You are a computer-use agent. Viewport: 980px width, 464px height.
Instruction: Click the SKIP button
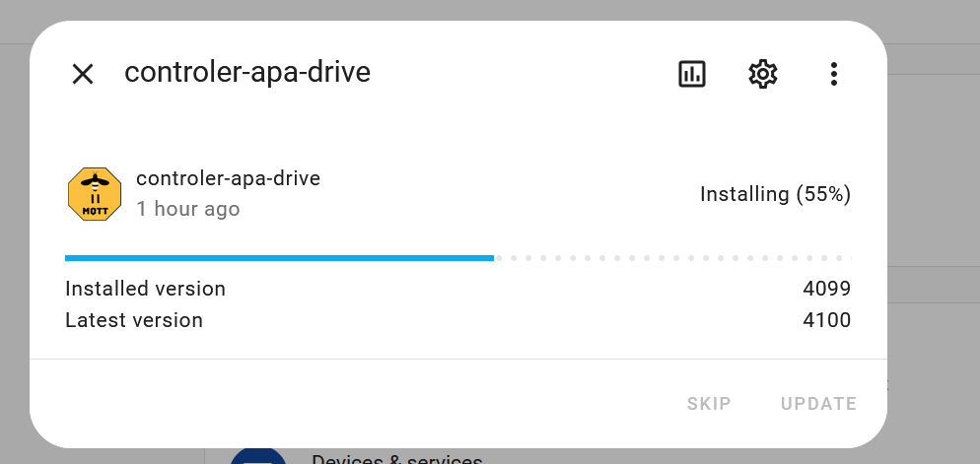709,404
